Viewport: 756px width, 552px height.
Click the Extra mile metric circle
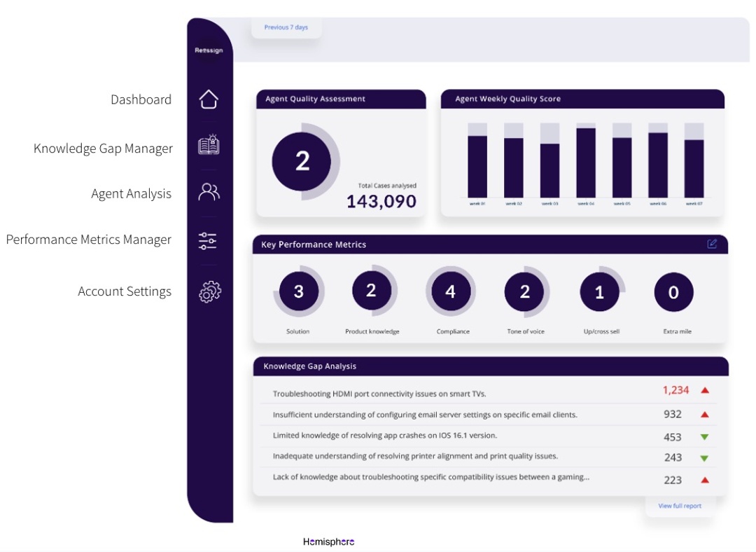673,292
